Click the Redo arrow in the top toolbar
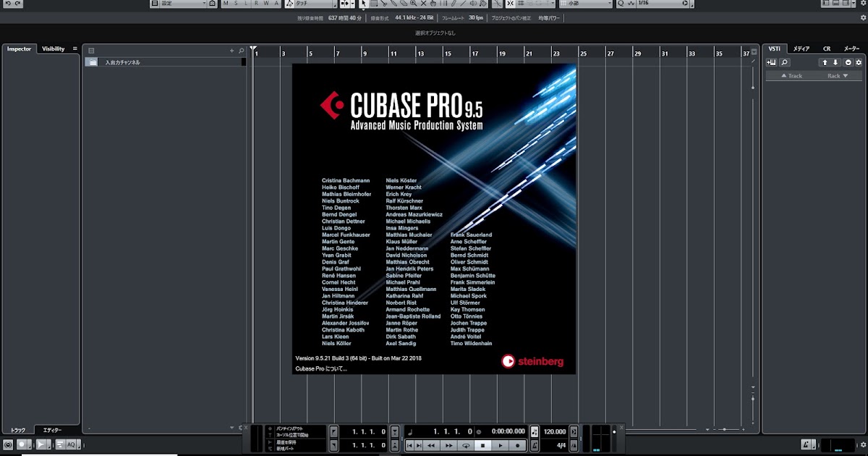Image resolution: width=868 pixels, height=456 pixels. [x=18, y=4]
